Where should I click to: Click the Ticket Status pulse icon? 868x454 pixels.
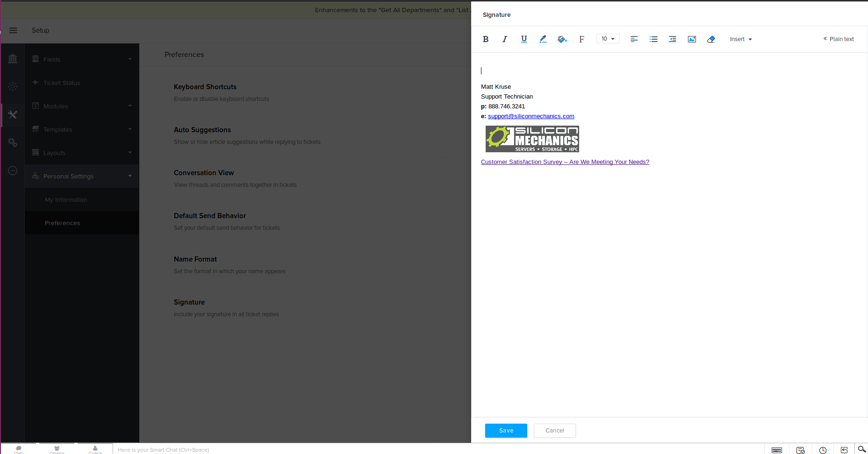point(36,82)
